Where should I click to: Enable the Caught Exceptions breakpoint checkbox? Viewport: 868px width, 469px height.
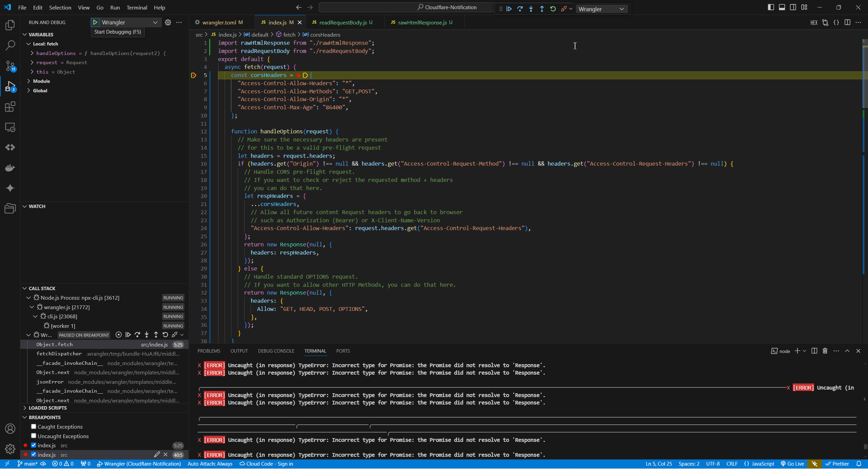[x=34, y=427]
